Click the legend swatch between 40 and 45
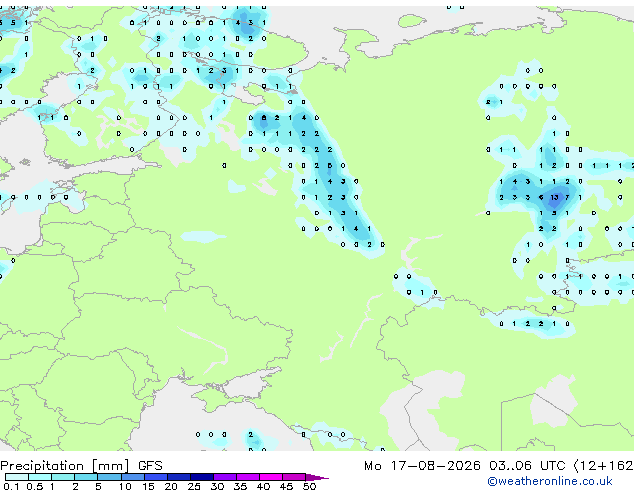634x490 pixels. coord(271,477)
